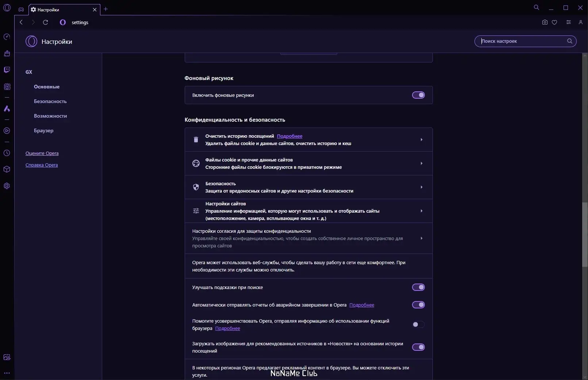Expand Настройки сайтов row arrow
588x380 pixels.
(422, 211)
